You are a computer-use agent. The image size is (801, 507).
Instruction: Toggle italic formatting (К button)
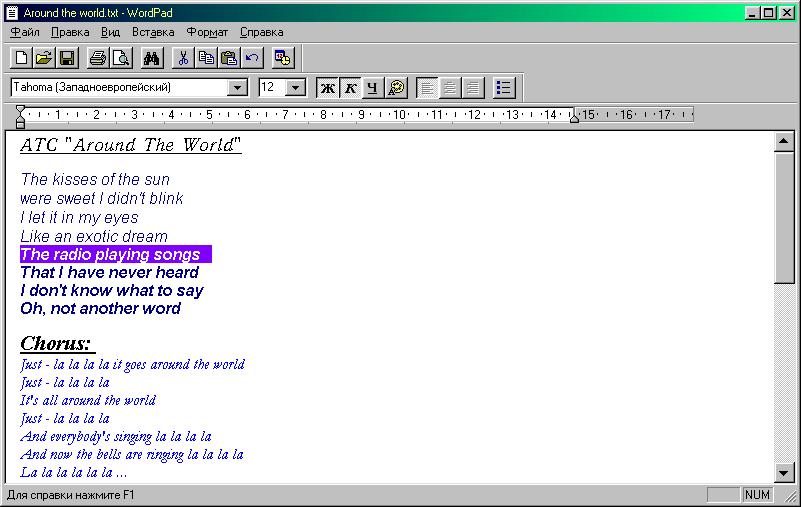350,88
